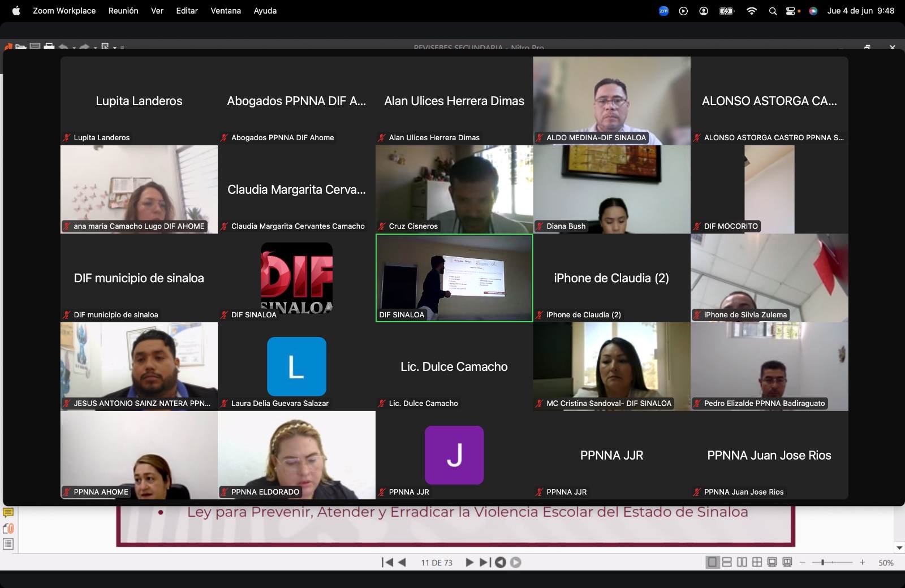Select the Cruz Cisneros video tile
905x588 pixels.
(x=454, y=189)
